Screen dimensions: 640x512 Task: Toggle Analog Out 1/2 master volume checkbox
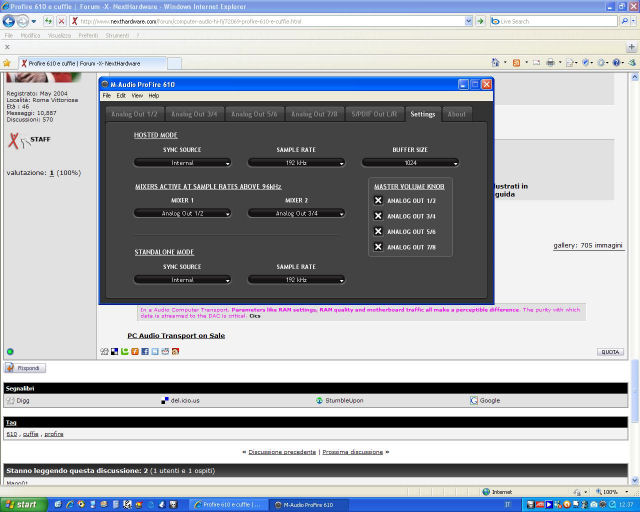pos(378,200)
